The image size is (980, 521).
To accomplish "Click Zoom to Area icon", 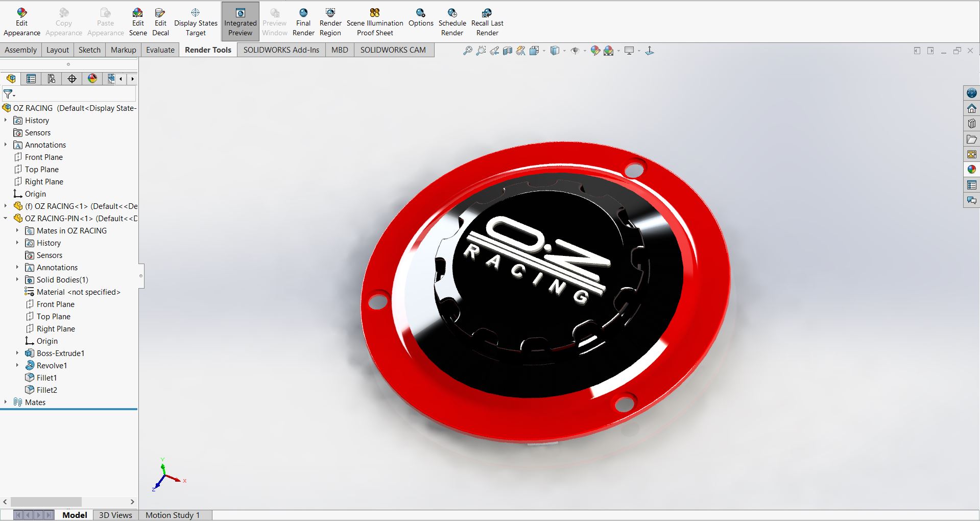I will tap(481, 51).
